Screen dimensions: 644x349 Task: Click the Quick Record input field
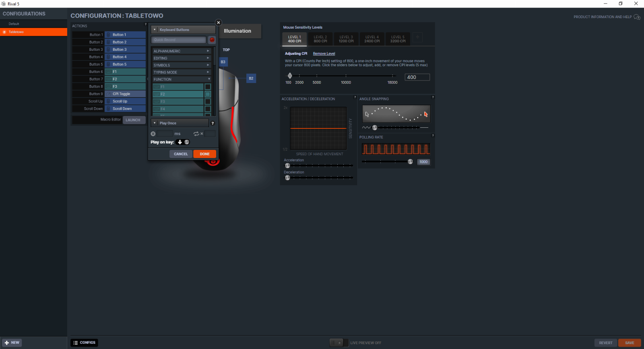coord(179,40)
